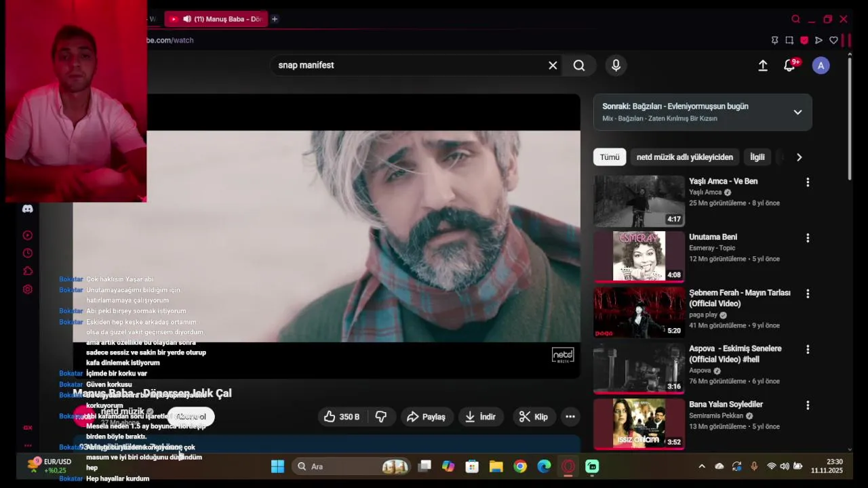Run the search with the magnifier button
Viewport: 868px width, 488px height.
(x=579, y=65)
